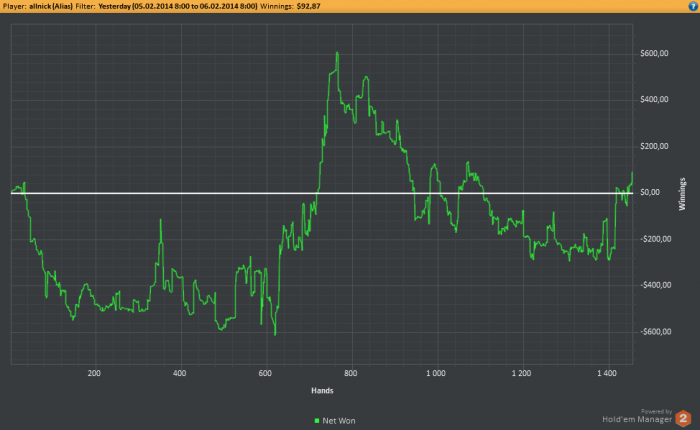This screenshot has height=430, width=700.
Task: Click the 600 hands axis label
Action: (265, 373)
